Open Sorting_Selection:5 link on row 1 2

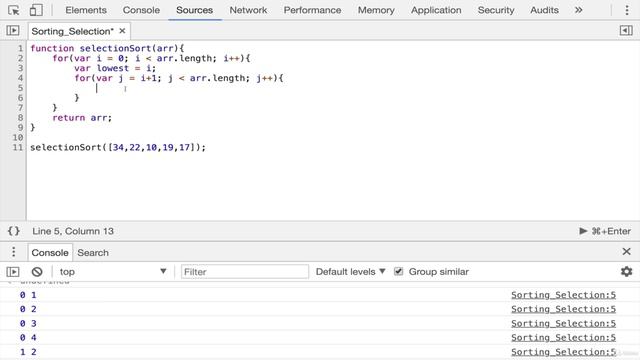[563, 352]
